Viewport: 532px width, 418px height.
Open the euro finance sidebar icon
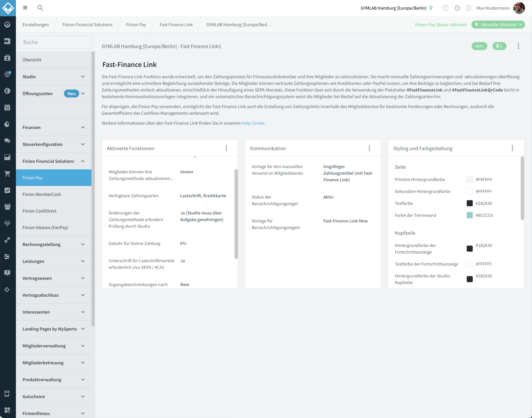click(x=7, y=91)
